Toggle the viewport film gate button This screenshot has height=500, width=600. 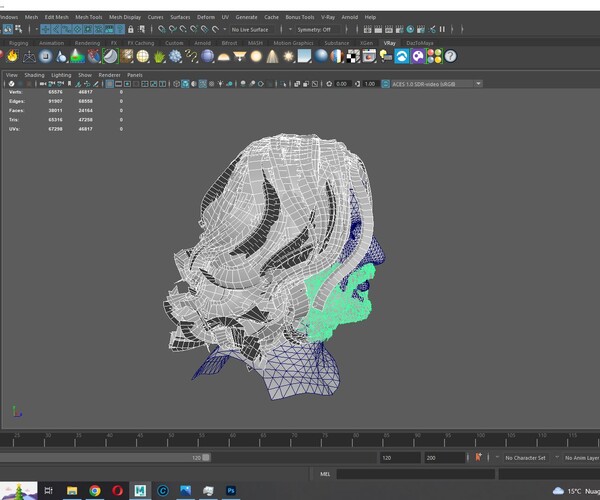coord(119,84)
